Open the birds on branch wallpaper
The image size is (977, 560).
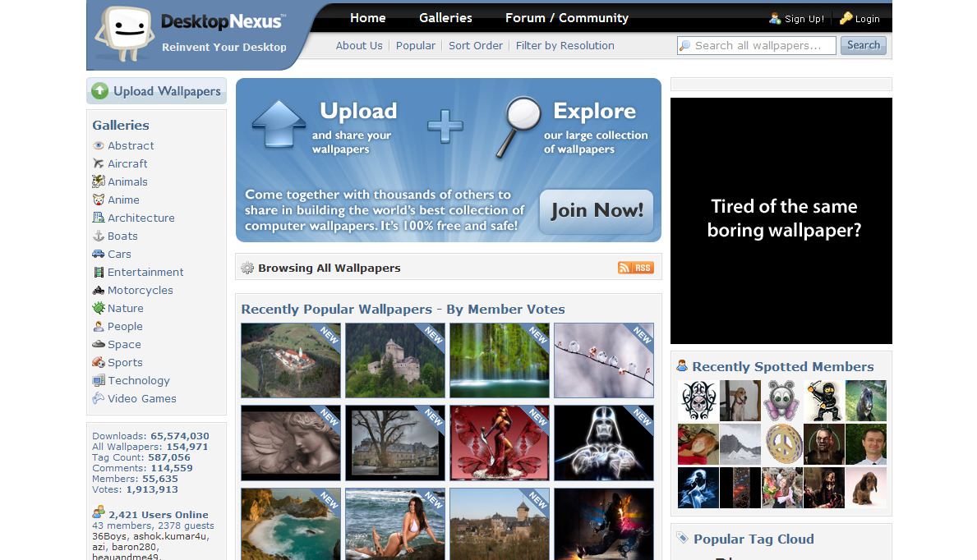(x=604, y=360)
